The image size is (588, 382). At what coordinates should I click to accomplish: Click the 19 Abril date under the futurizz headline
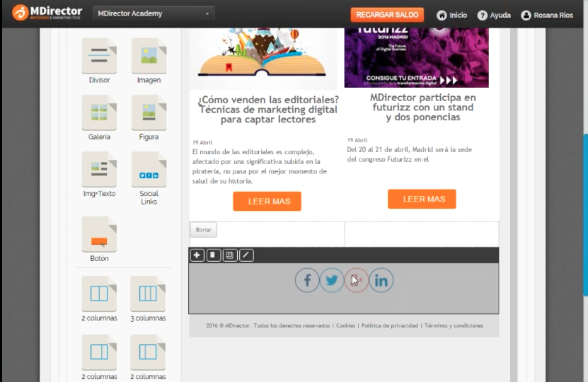click(357, 140)
